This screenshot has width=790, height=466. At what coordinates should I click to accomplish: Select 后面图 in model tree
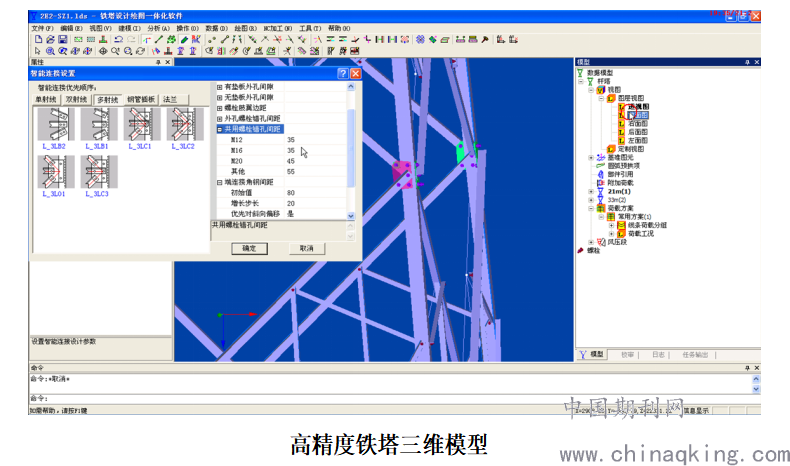pos(637,132)
